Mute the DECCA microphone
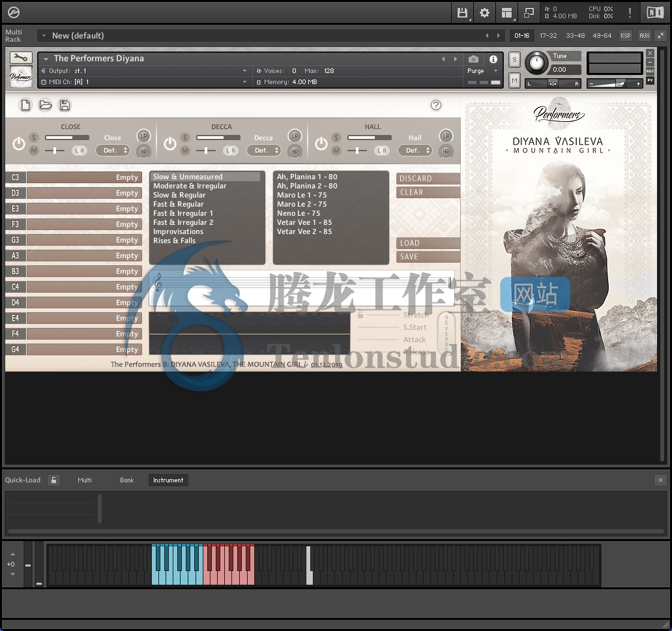 (185, 151)
